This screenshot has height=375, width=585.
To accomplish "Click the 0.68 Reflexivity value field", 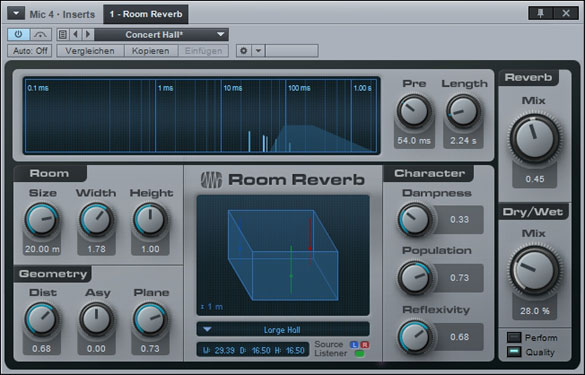I will pos(459,337).
